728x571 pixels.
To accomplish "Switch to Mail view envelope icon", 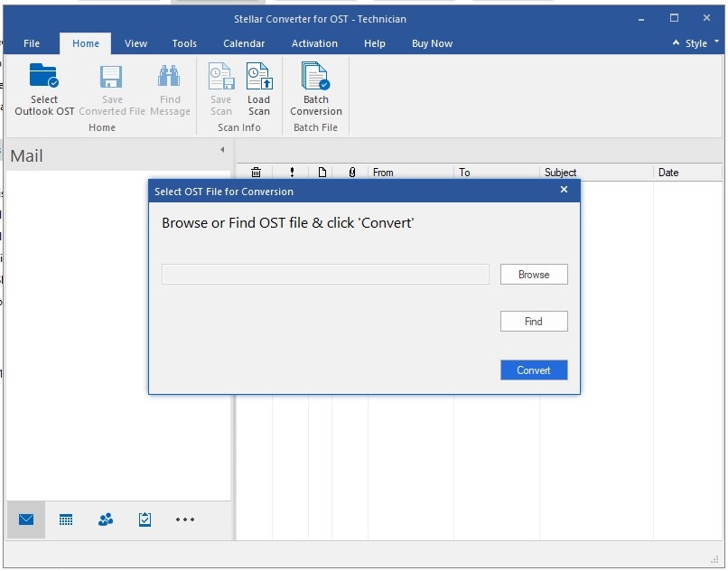I will tap(26, 520).
